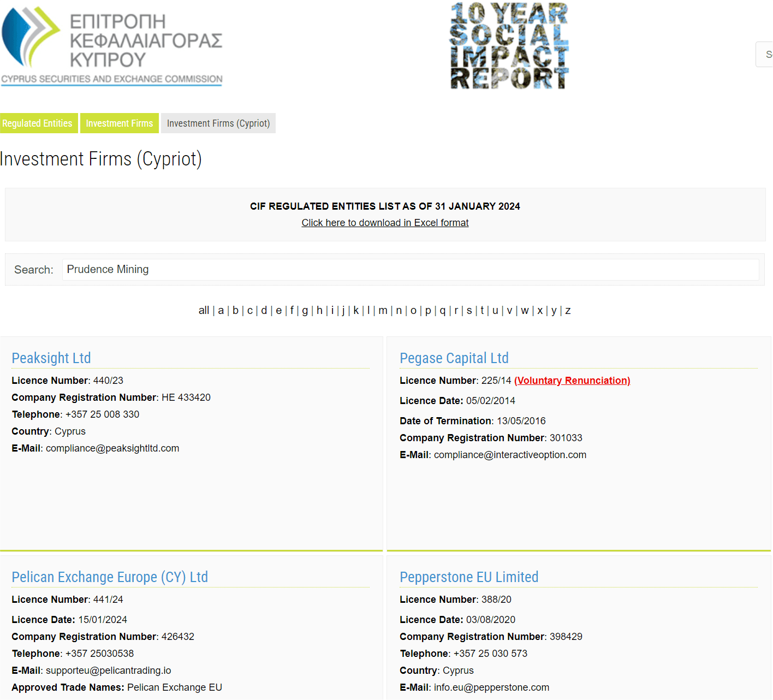773x700 pixels.
Task: Filter firms by letter b
Action: pyautogui.click(x=235, y=311)
